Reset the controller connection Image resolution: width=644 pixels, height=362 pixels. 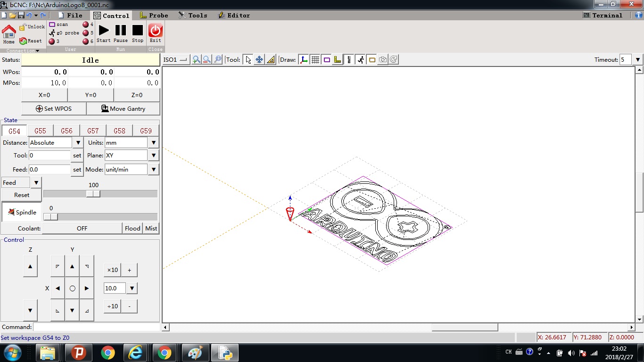[x=31, y=41]
